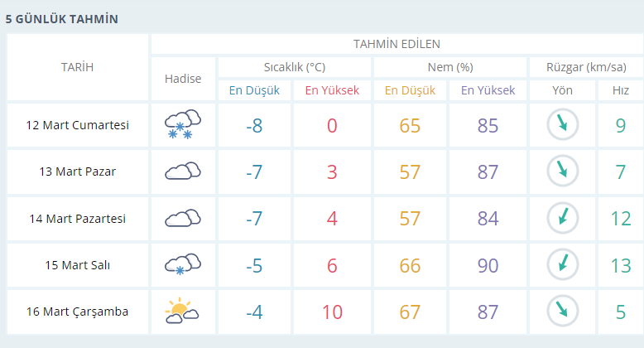
Task: Click the snowy weather icon for 12 Mart Cumartesi
Action: (x=183, y=124)
